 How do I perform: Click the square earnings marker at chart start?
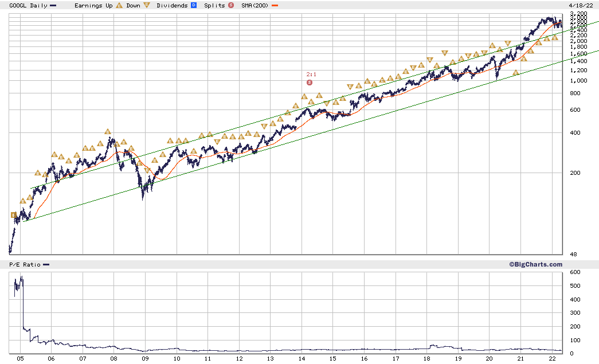[x=14, y=215]
